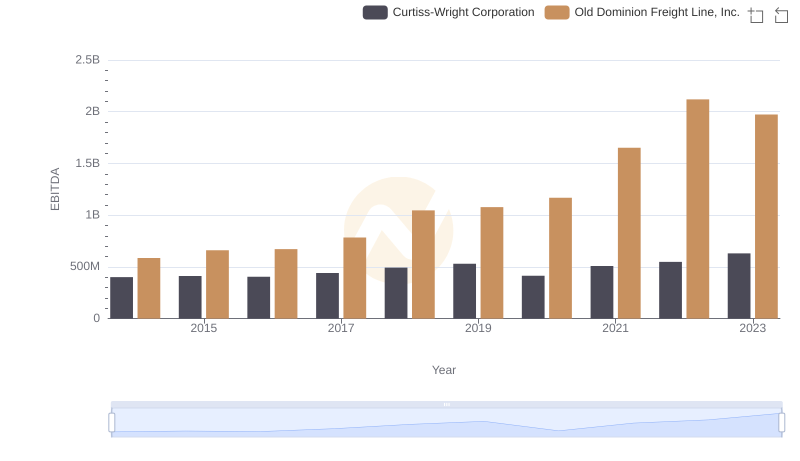Click the Year axis title
Screen dimensions: 800x461
click(x=444, y=370)
